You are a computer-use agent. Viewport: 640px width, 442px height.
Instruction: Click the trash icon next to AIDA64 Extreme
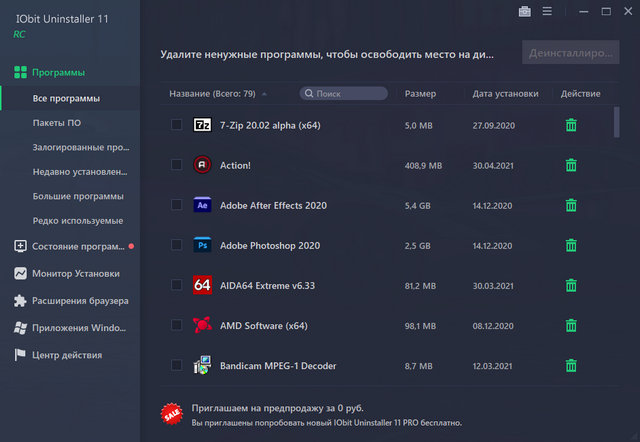571,285
